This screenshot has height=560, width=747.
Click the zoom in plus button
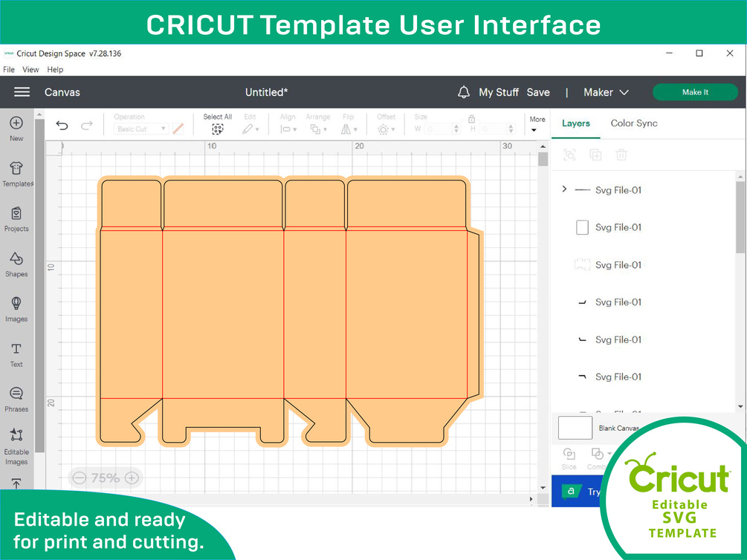pyautogui.click(x=132, y=478)
